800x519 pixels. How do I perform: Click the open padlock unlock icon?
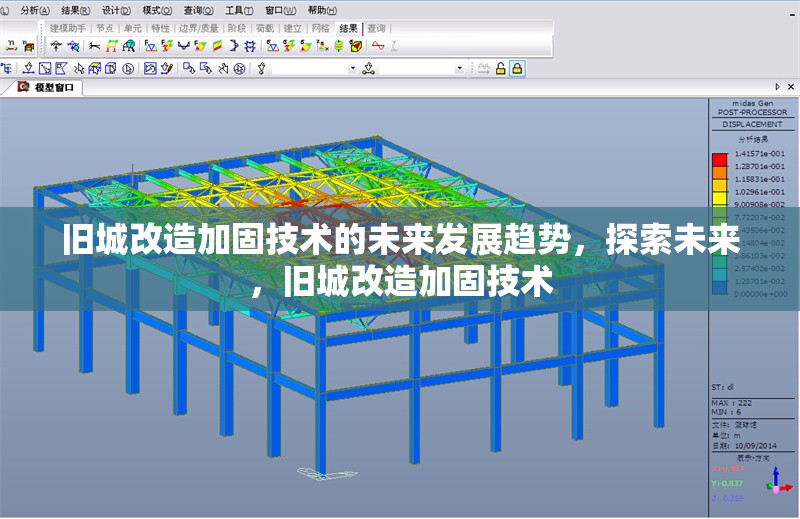pyautogui.click(x=500, y=68)
